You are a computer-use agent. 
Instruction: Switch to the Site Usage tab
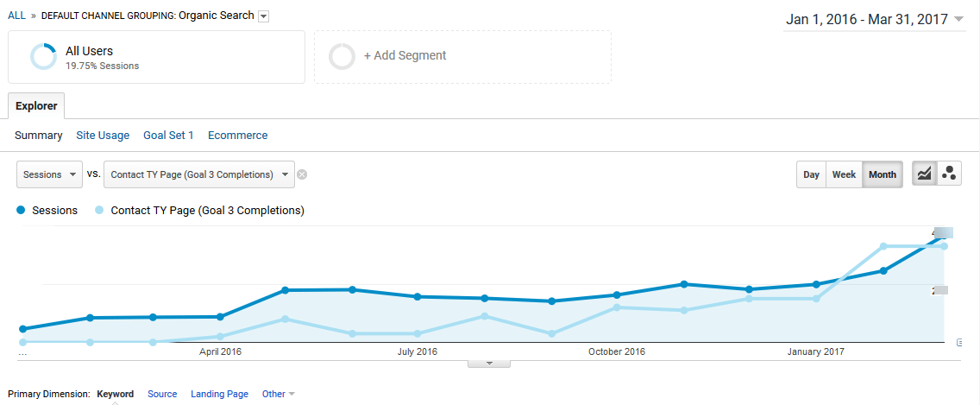[x=103, y=136]
